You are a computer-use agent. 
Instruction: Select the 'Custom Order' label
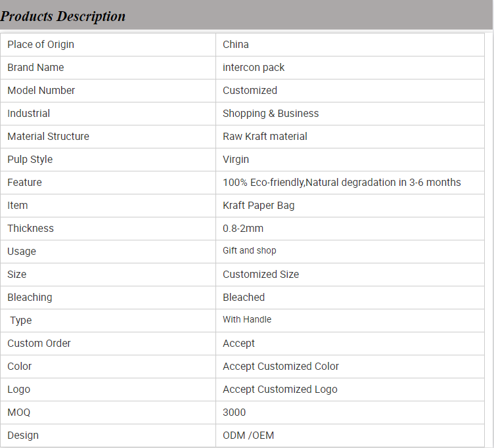point(39,344)
